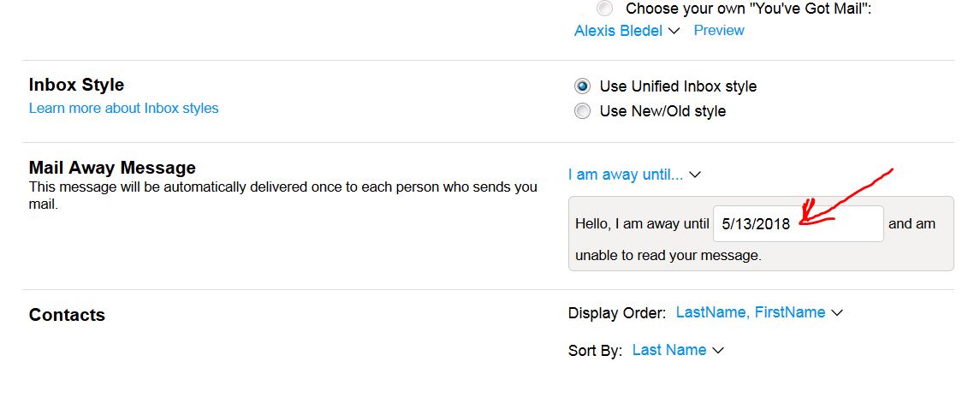Click the "Use New/Old style" label text
Screen dimensions: 980x397
click(x=662, y=111)
